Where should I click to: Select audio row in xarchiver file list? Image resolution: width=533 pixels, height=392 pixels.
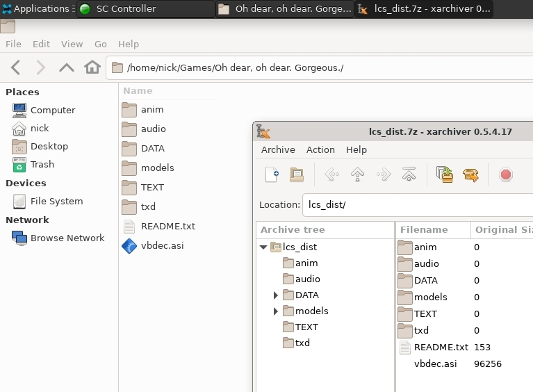point(464,264)
